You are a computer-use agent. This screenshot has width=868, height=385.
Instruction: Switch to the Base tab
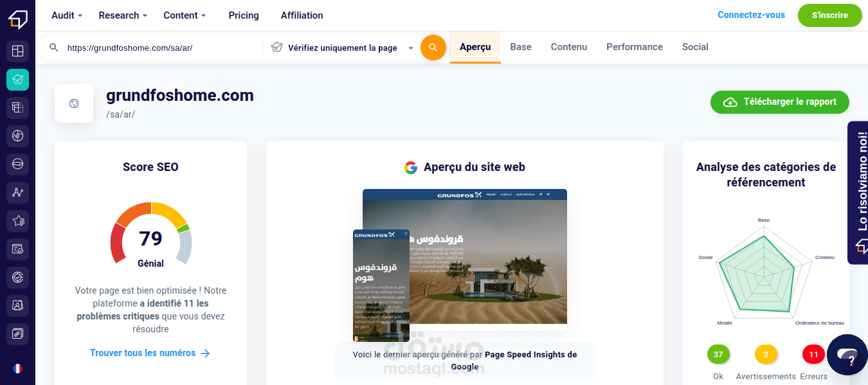521,47
